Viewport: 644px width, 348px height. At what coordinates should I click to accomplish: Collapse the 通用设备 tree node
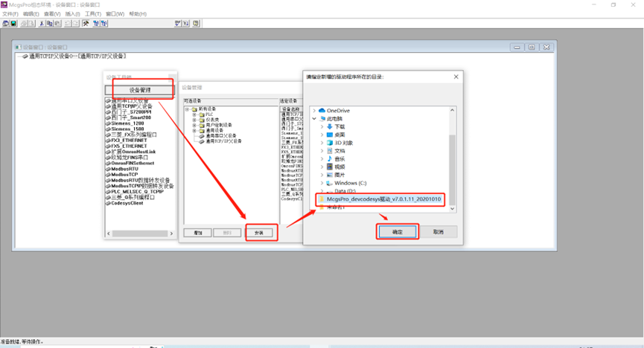click(x=194, y=131)
